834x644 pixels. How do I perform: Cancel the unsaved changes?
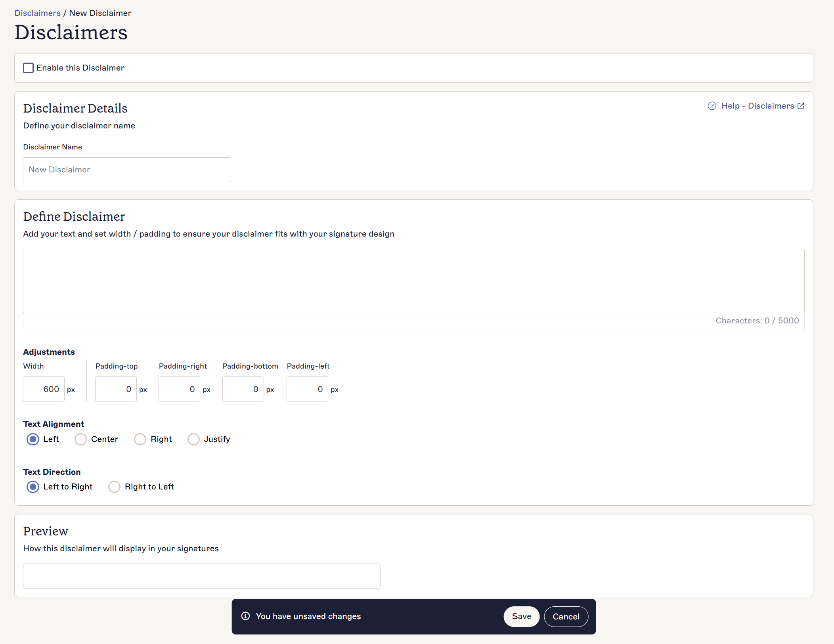(566, 617)
